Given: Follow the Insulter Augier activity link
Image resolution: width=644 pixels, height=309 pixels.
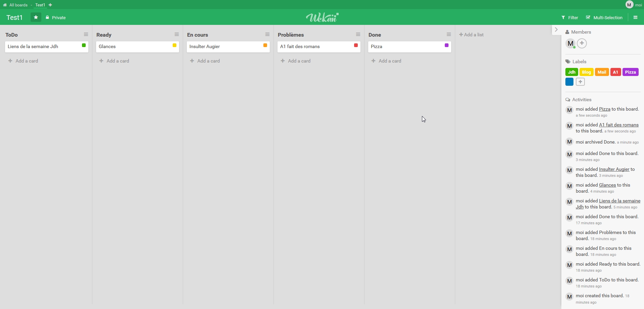Looking at the screenshot, I should click(x=614, y=169).
